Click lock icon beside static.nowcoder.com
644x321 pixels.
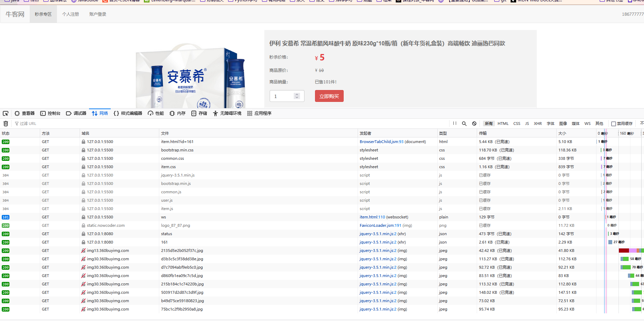click(x=83, y=225)
